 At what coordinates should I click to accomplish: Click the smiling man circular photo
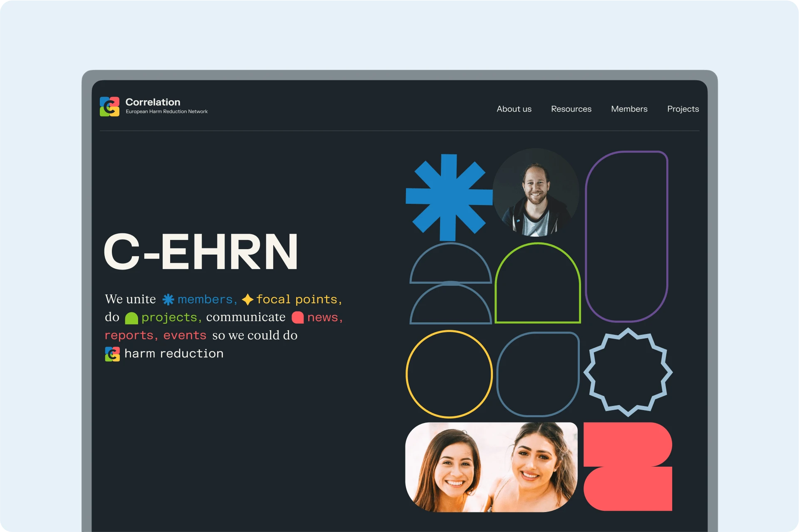[x=536, y=192]
